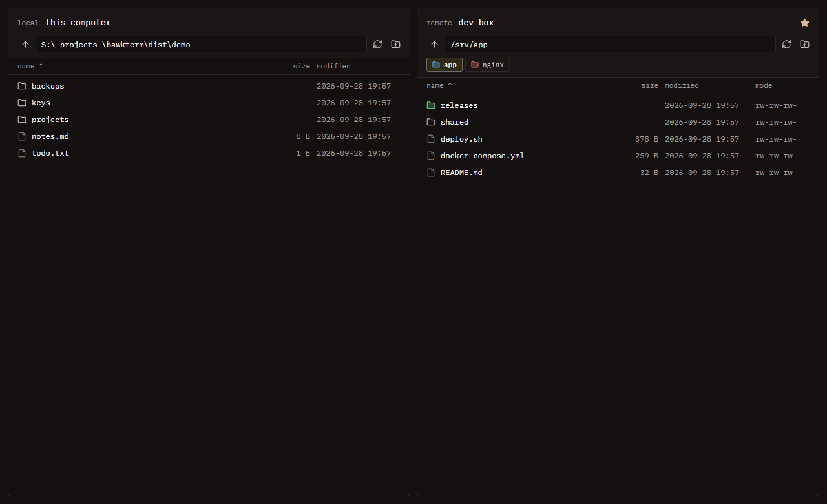827x504 pixels.
Task: Click the 378 B size value
Action: [x=647, y=139]
